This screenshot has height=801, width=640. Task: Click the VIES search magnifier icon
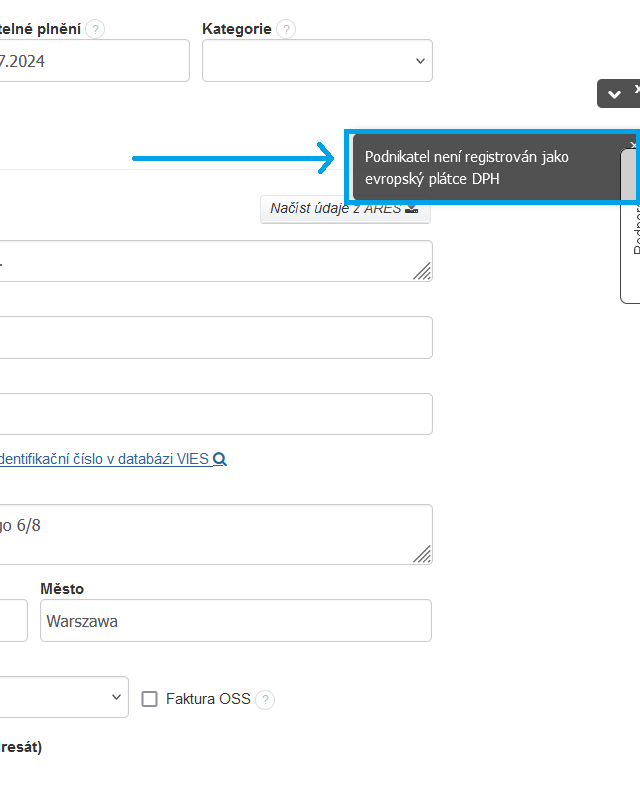(220, 460)
